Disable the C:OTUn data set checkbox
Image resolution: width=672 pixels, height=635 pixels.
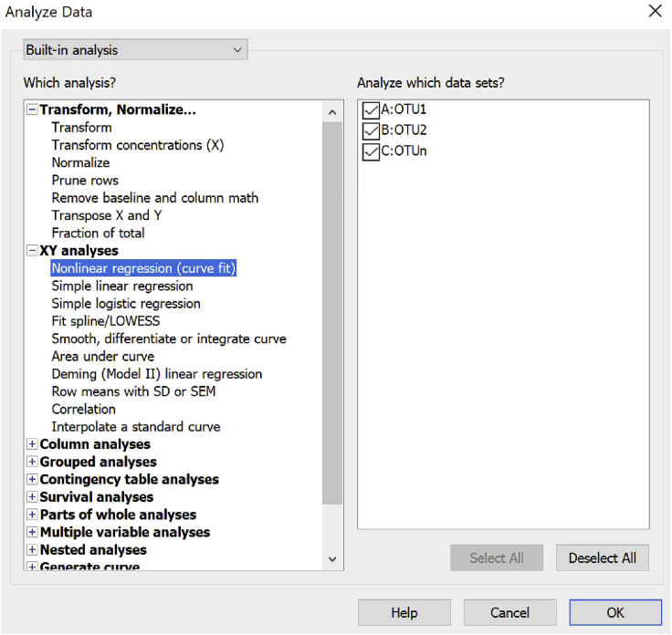pos(372,151)
